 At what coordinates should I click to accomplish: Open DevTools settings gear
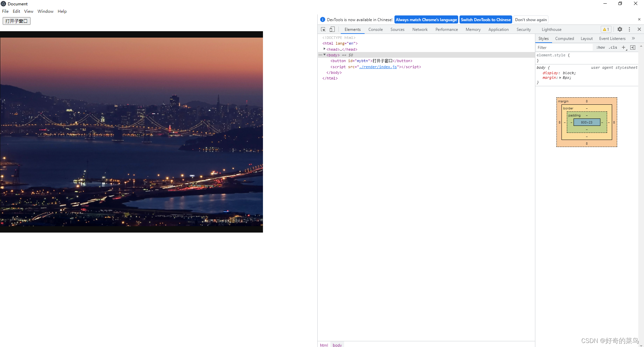[620, 29]
